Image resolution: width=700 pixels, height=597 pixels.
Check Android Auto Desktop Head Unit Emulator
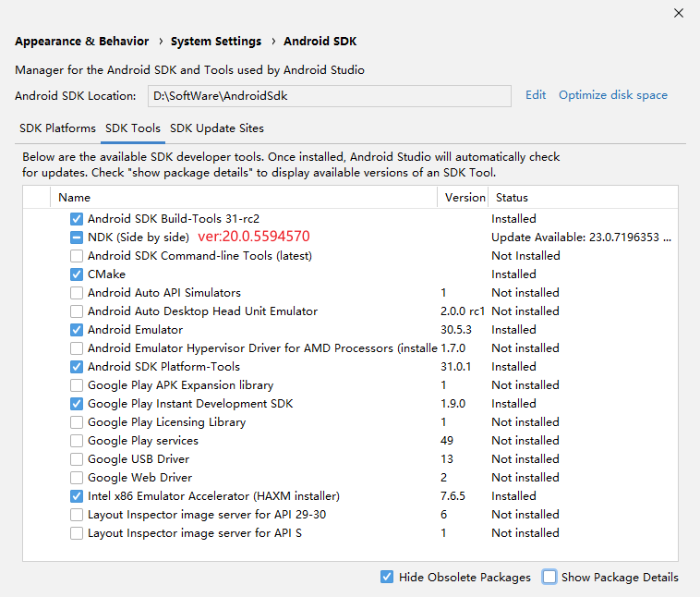coord(77,311)
